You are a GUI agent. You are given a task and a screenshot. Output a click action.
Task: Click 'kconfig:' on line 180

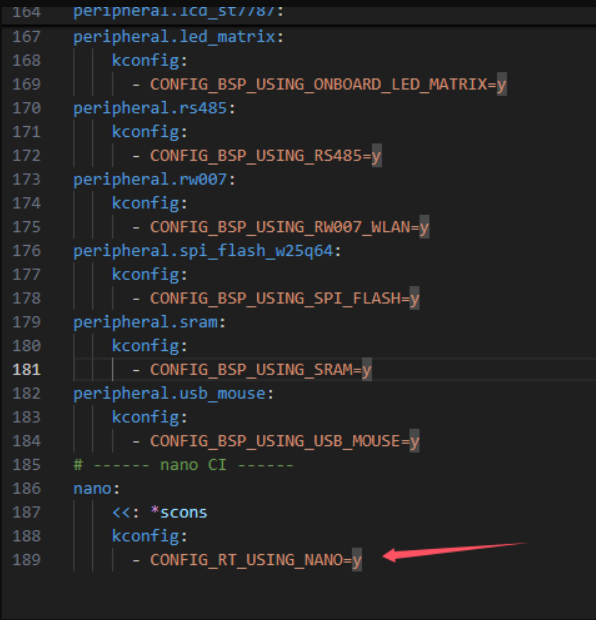(149, 346)
